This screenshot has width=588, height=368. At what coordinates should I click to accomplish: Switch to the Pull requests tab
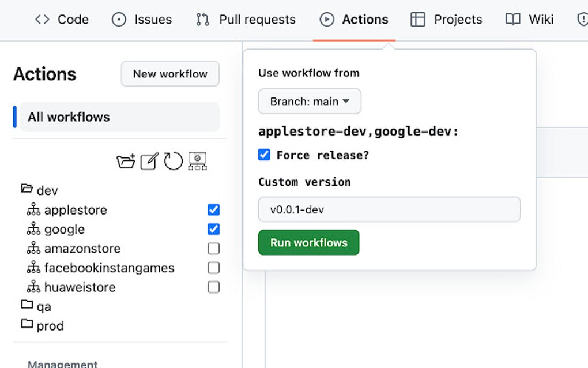point(246,20)
